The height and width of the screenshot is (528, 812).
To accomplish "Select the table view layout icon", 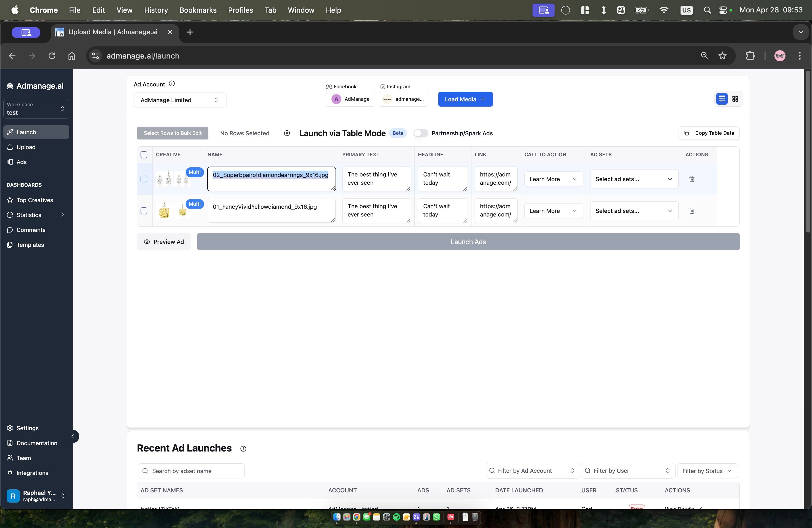I will tap(722, 99).
